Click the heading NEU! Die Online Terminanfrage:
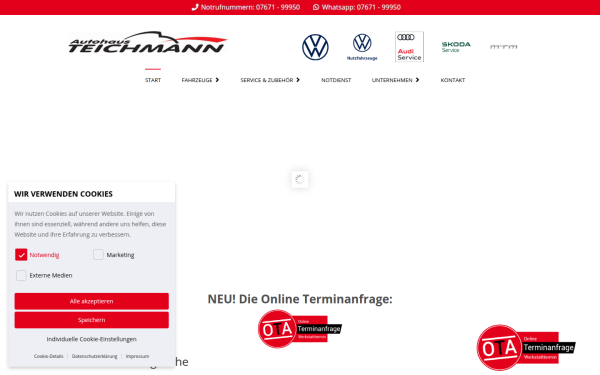Image resolution: width=600 pixels, height=375 pixels. point(300,299)
